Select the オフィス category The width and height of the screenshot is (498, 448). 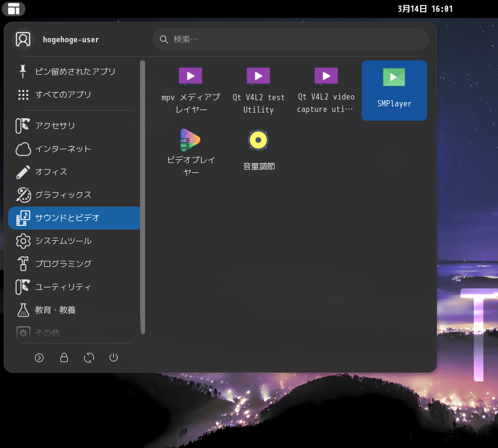(x=73, y=172)
